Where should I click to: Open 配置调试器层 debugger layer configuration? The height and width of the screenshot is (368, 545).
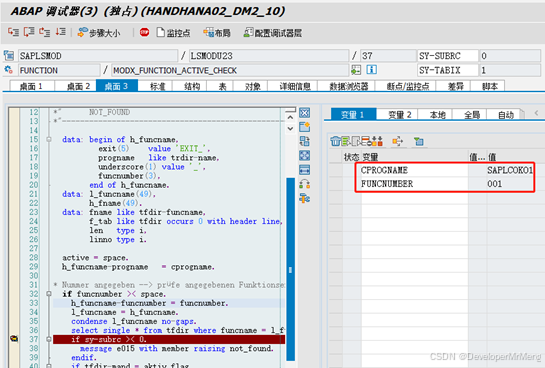point(272,33)
